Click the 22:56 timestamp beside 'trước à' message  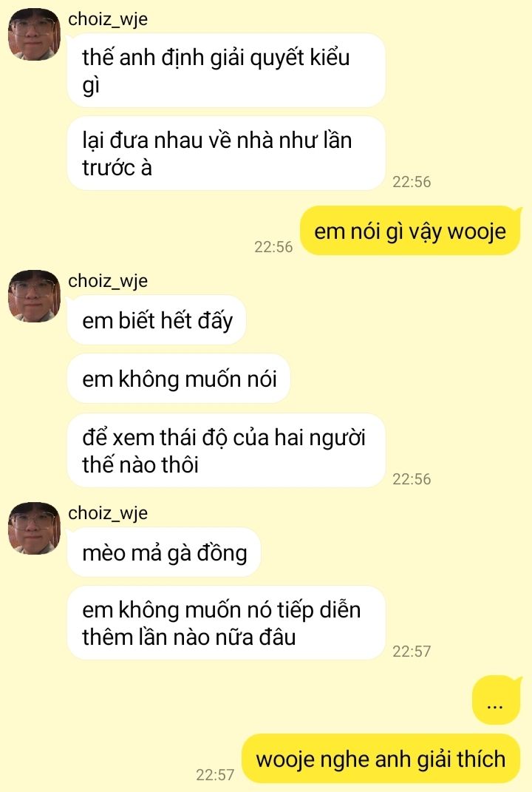[x=412, y=182]
